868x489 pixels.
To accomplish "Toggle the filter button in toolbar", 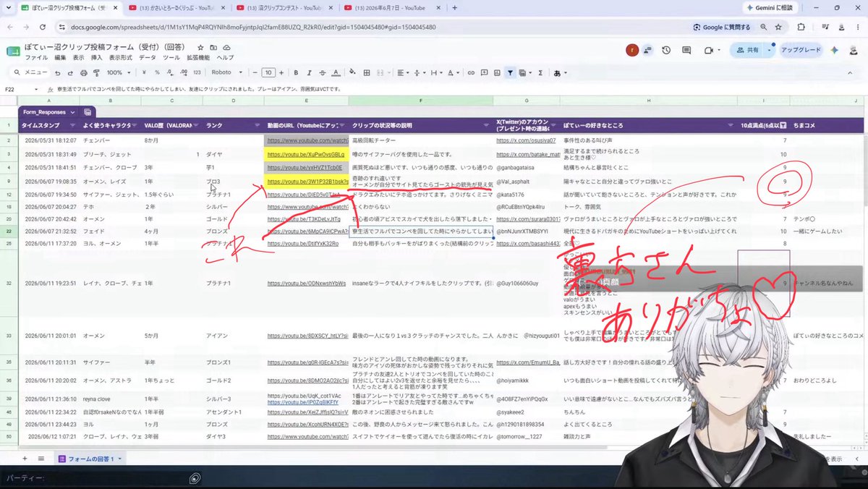I will [x=510, y=73].
